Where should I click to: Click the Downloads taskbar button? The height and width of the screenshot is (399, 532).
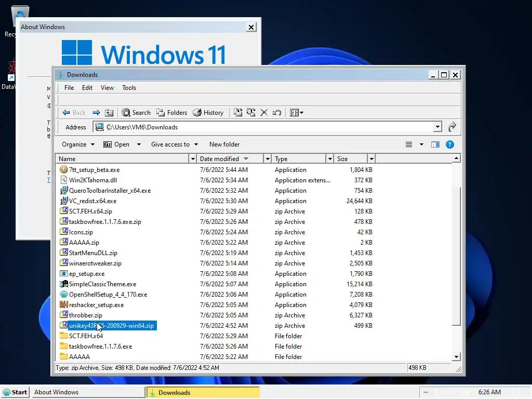[x=203, y=392]
